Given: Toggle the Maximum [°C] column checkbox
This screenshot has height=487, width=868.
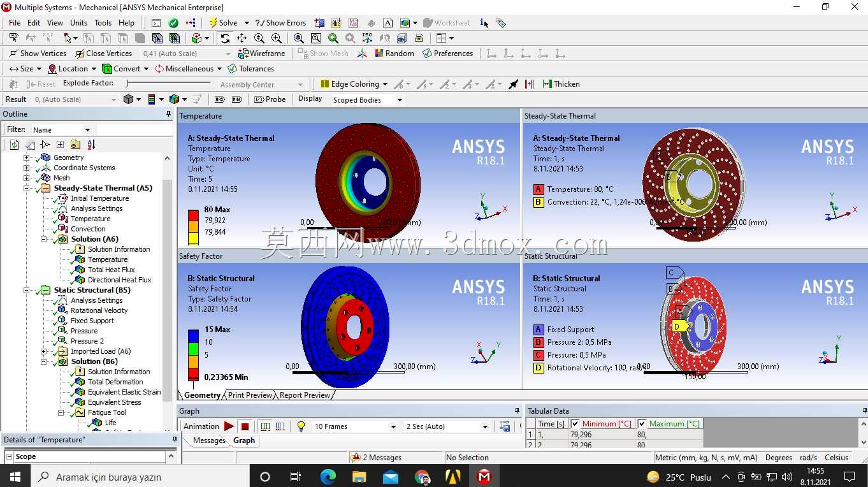Looking at the screenshot, I should click(642, 424).
